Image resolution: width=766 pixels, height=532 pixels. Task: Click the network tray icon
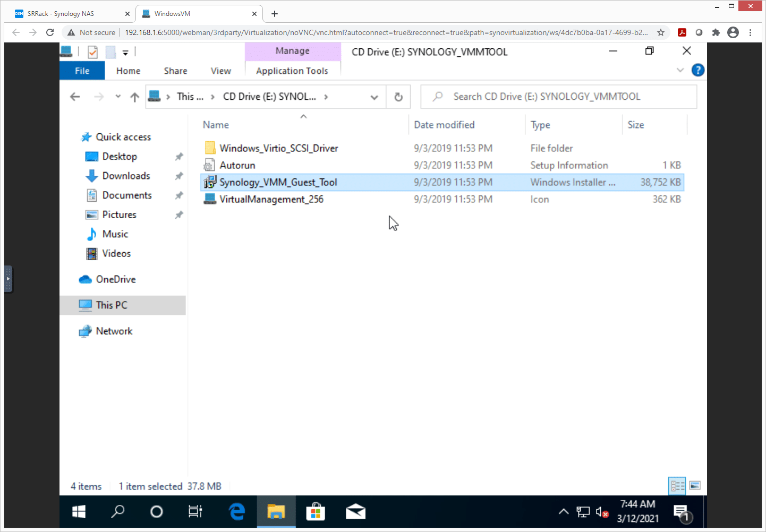(583, 512)
